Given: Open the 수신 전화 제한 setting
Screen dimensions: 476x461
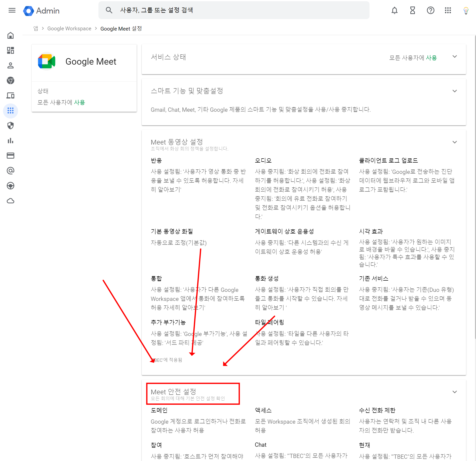Looking at the screenshot, I should [x=377, y=410].
